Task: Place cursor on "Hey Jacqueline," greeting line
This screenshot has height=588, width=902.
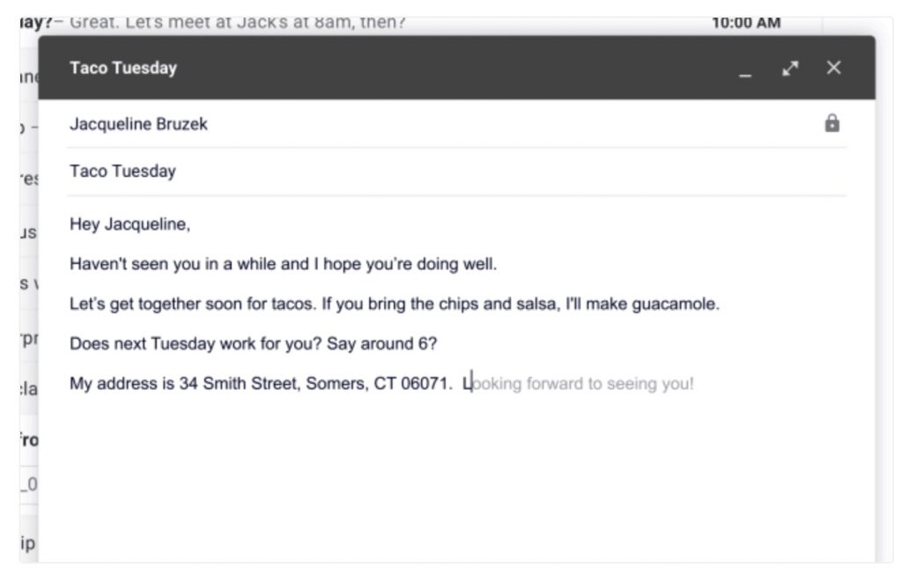Action: tap(129, 224)
